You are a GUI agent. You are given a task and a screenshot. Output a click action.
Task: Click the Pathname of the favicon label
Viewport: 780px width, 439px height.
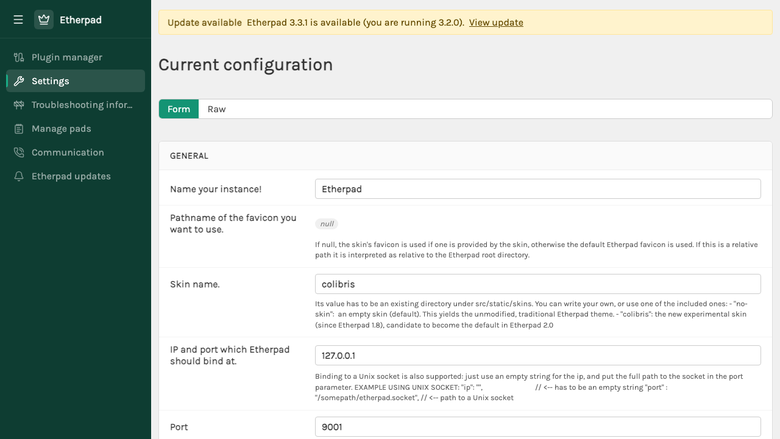pyautogui.click(x=233, y=224)
